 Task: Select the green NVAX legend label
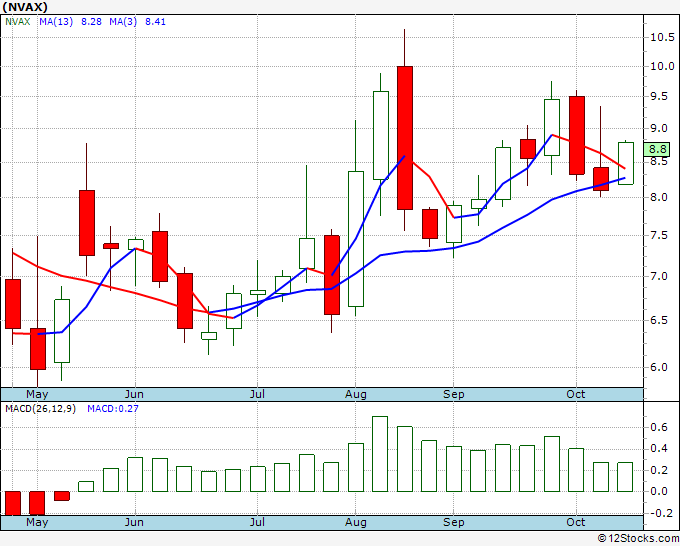(17, 22)
